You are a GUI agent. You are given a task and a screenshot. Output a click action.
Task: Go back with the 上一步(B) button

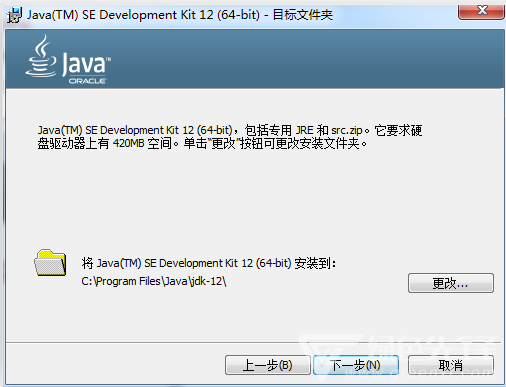point(268,365)
